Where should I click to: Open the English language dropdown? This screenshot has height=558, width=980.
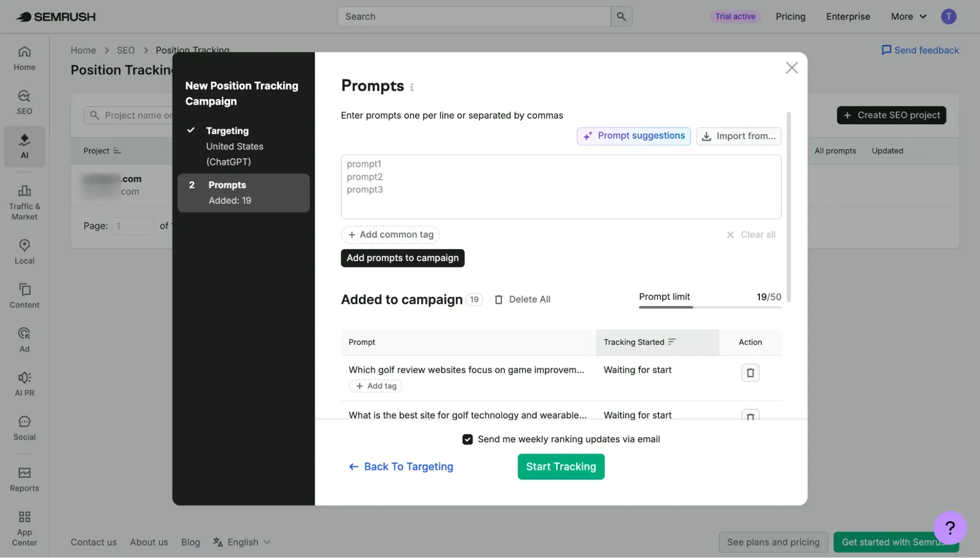point(242,542)
